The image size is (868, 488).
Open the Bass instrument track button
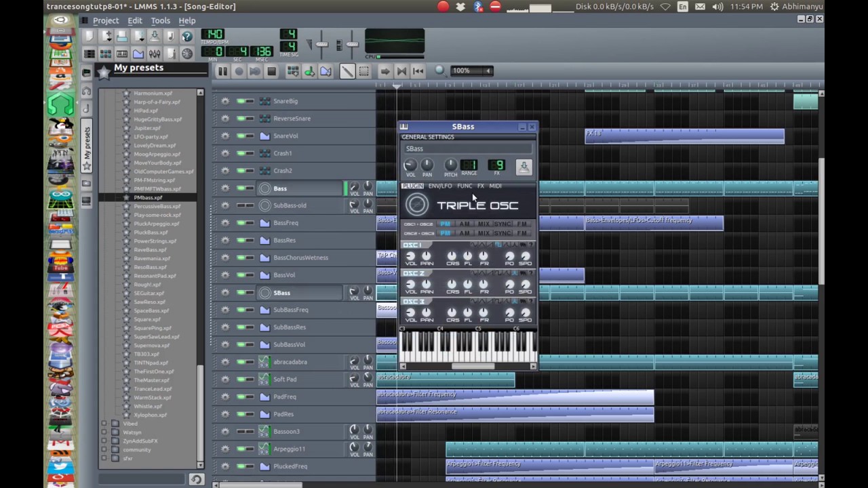coord(299,188)
